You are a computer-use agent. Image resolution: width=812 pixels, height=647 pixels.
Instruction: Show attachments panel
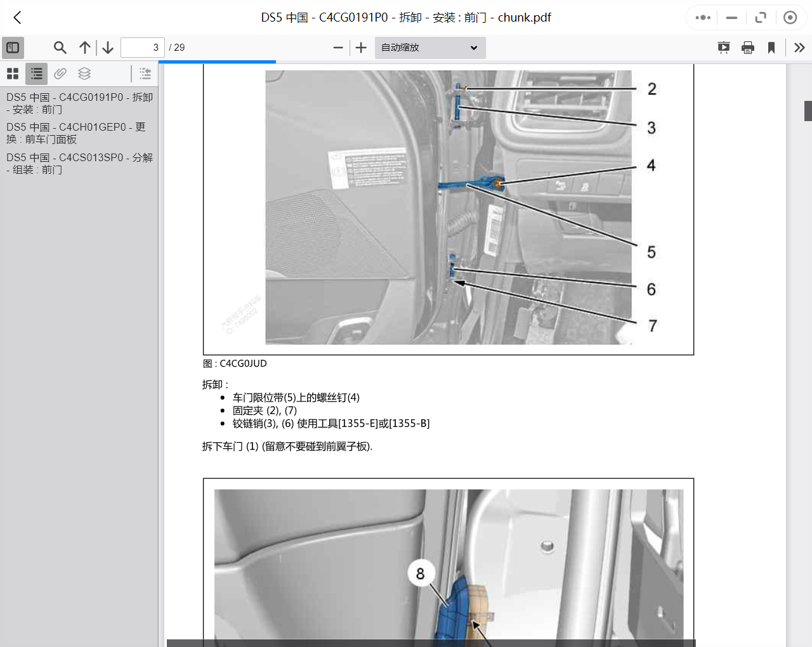point(60,74)
